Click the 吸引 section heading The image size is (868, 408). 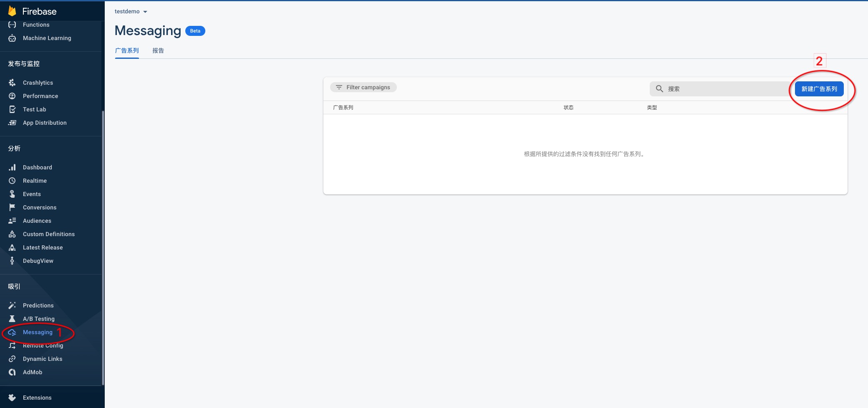14,287
